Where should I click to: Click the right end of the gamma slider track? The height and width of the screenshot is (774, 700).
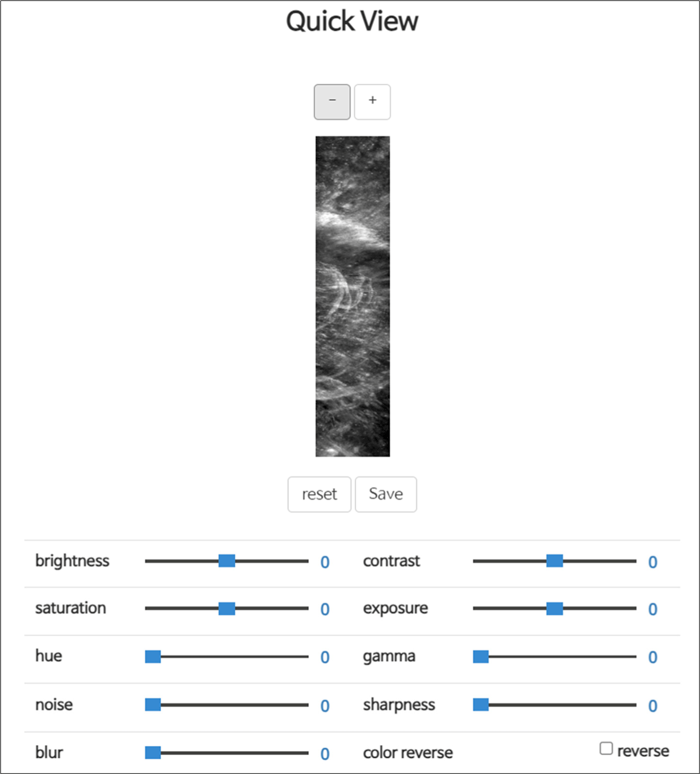pos(634,657)
